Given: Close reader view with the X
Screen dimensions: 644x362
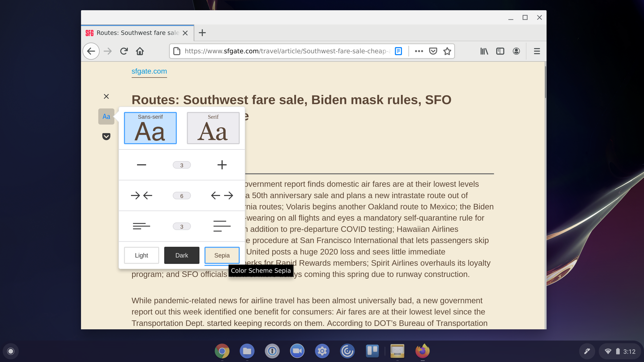Looking at the screenshot, I should coord(106,96).
